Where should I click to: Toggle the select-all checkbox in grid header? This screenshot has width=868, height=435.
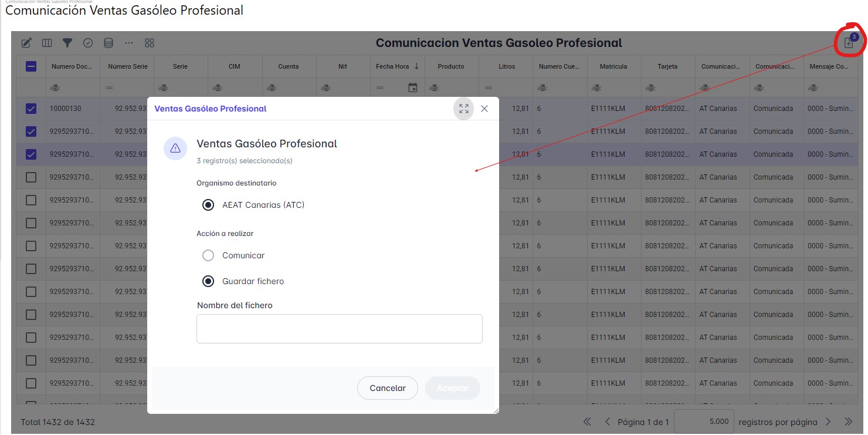click(31, 66)
